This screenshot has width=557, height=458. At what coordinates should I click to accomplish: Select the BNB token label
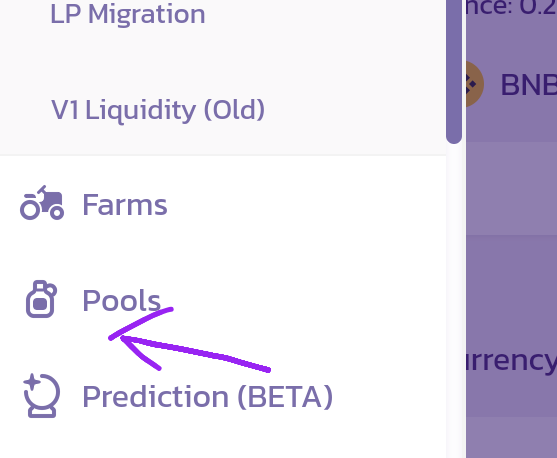point(528,85)
